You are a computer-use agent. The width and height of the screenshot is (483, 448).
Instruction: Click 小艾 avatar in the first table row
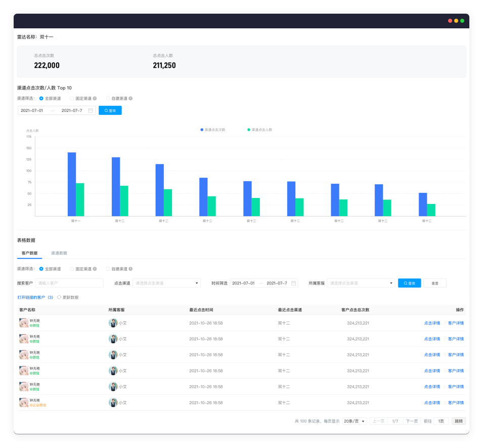pyautogui.click(x=113, y=323)
